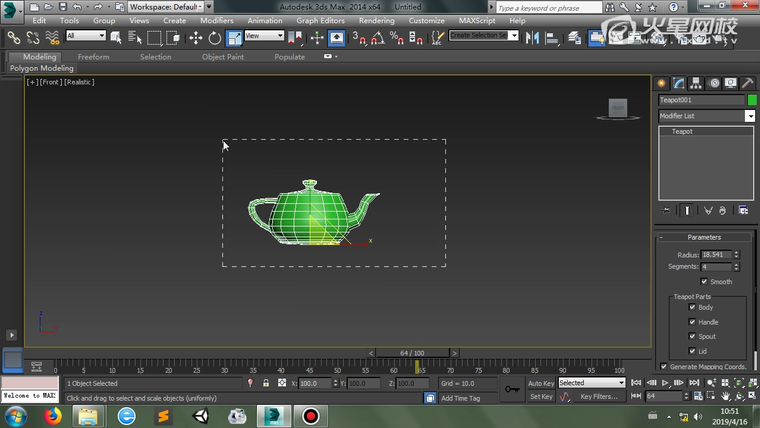The image size is (760, 428).
Task: Disable the Handle teapot part
Action: coord(692,322)
